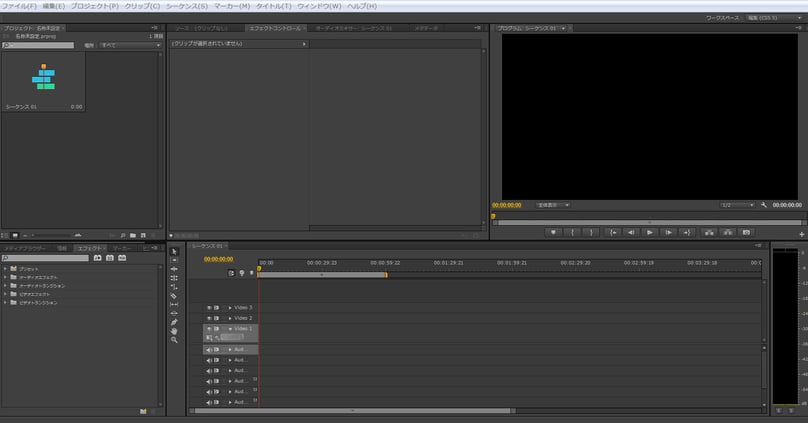Open the 1/2 playback resolution dropdown
The width and height of the screenshot is (808, 423).
[x=736, y=205]
